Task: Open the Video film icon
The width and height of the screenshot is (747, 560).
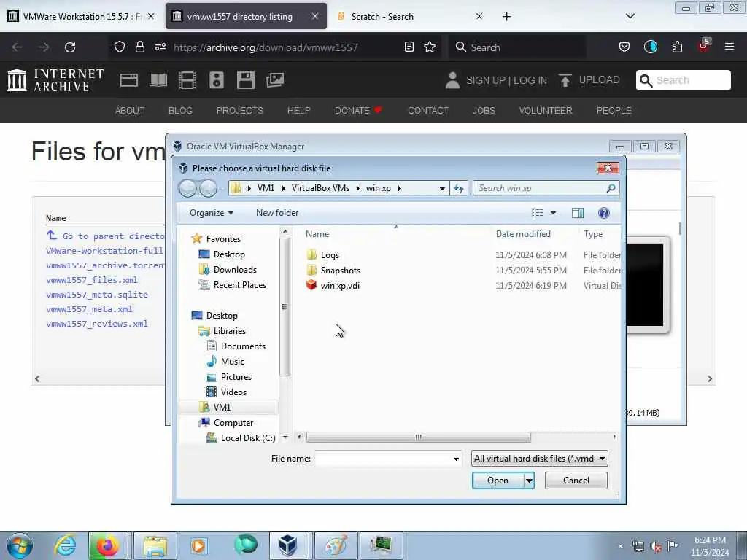Action: click(187, 80)
